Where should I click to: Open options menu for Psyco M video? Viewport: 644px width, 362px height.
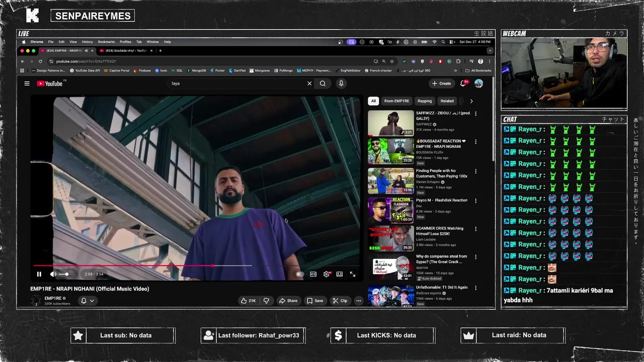coord(476,201)
